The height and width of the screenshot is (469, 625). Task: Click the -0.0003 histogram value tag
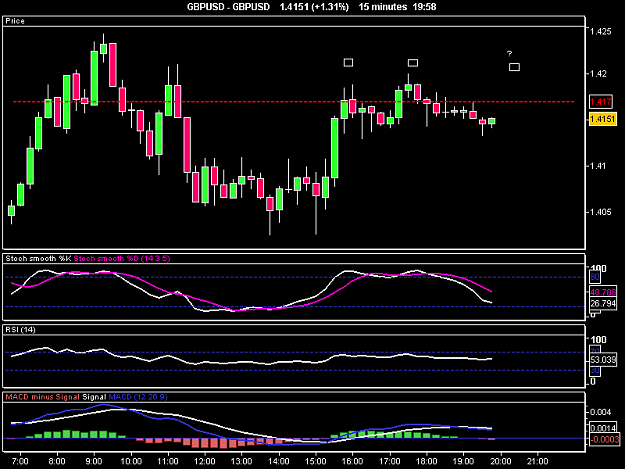coord(604,440)
